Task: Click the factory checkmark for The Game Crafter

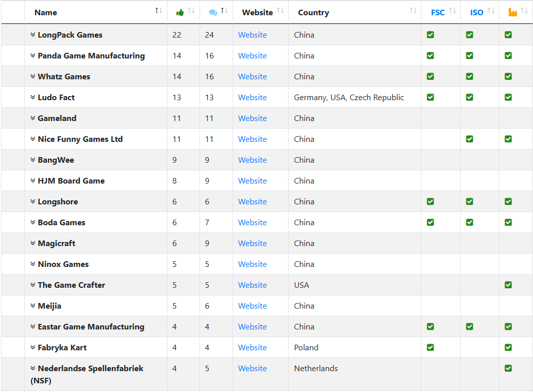Action: pos(508,285)
